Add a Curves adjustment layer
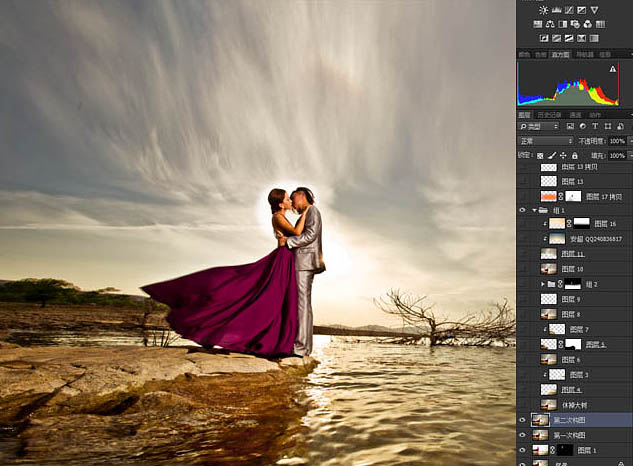Image resolution: width=633 pixels, height=466 pixels. [569, 10]
